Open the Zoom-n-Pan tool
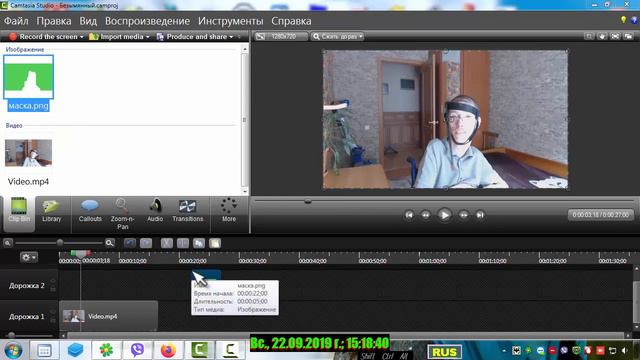640x360 pixels. tap(122, 213)
